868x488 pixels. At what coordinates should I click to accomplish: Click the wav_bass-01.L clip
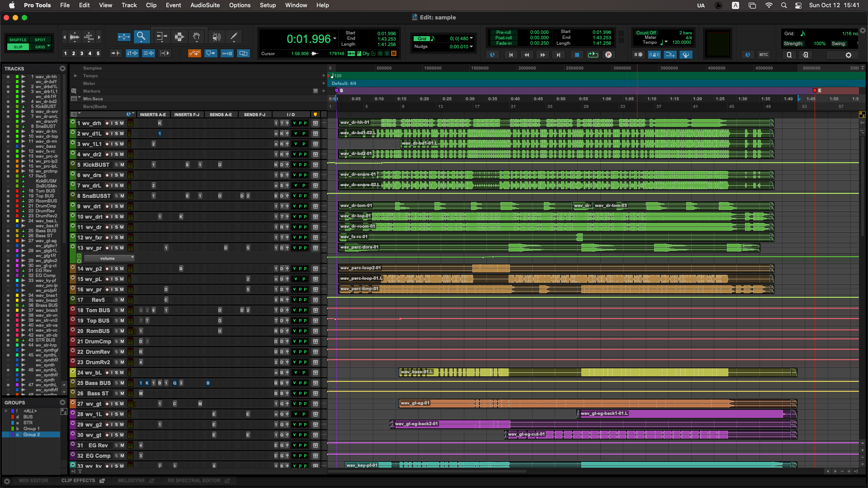[417, 372]
